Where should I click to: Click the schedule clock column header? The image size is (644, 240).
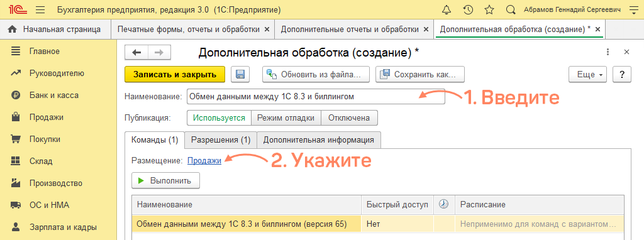pyautogui.click(x=444, y=204)
